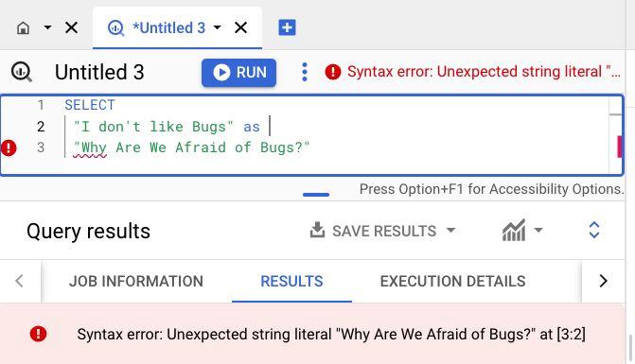Open the home tab dropdown arrow
635x364 pixels.
[x=47, y=28]
